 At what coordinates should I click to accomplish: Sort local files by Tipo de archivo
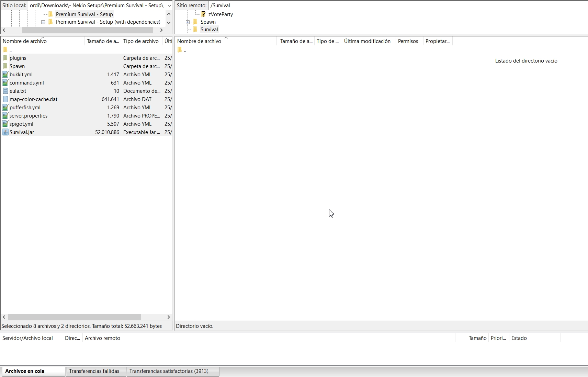pyautogui.click(x=141, y=41)
